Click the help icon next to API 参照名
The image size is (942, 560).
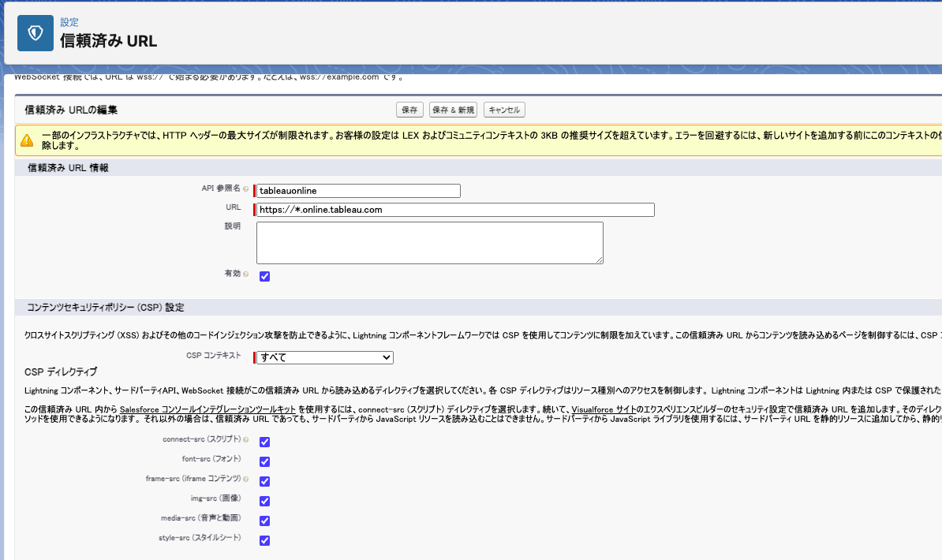[x=245, y=189]
